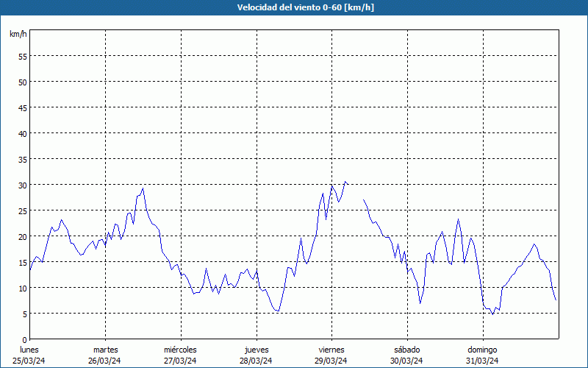This screenshot has height=368, width=588.
Task: Select the "sábado" day label
Action: click(x=406, y=350)
